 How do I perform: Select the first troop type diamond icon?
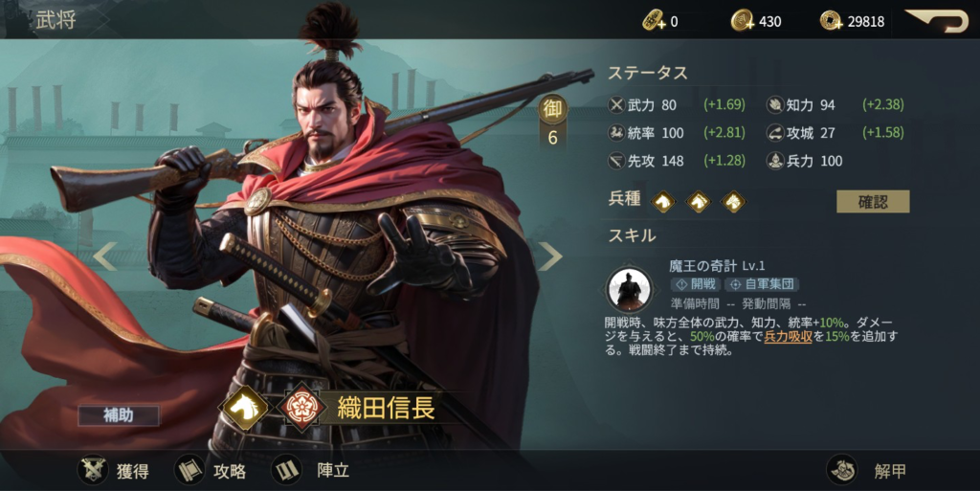pyautogui.click(x=663, y=201)
